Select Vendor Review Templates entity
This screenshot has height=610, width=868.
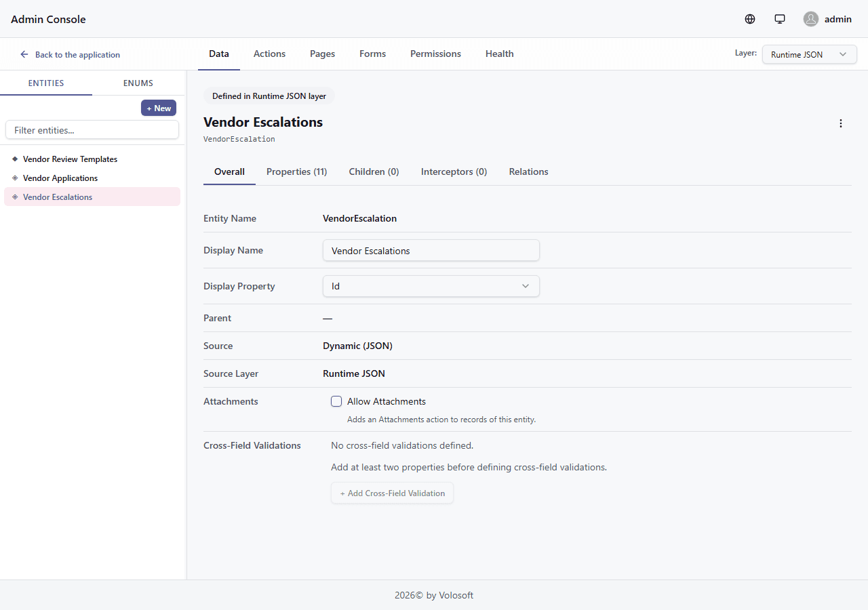pyautogui.click(x=92, y=159)
